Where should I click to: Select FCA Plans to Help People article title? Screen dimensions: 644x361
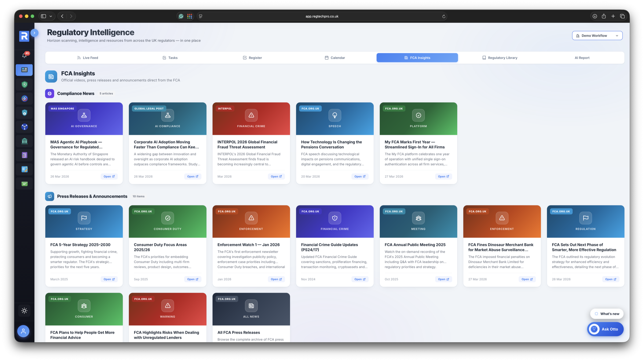(82, 335)
